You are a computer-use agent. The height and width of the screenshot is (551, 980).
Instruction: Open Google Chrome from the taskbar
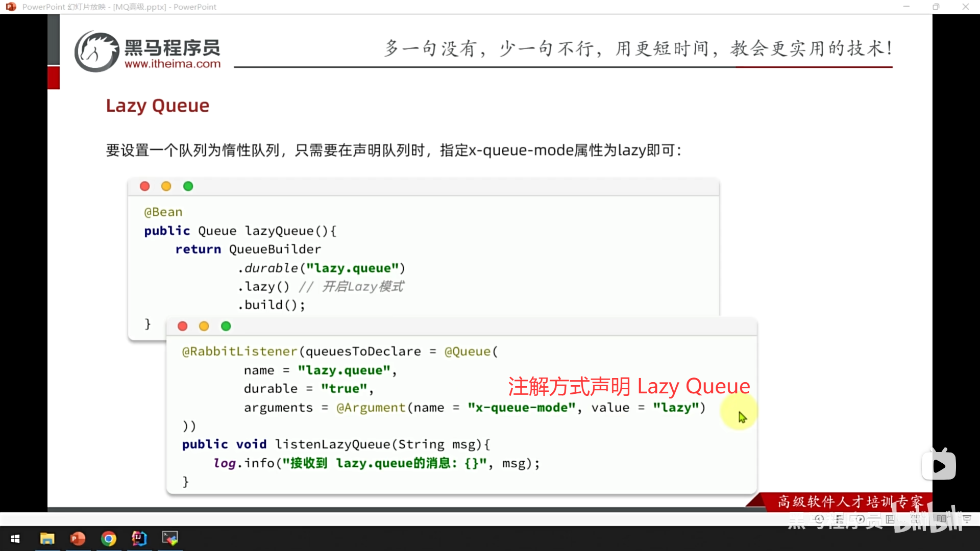(x=108, y=539)
